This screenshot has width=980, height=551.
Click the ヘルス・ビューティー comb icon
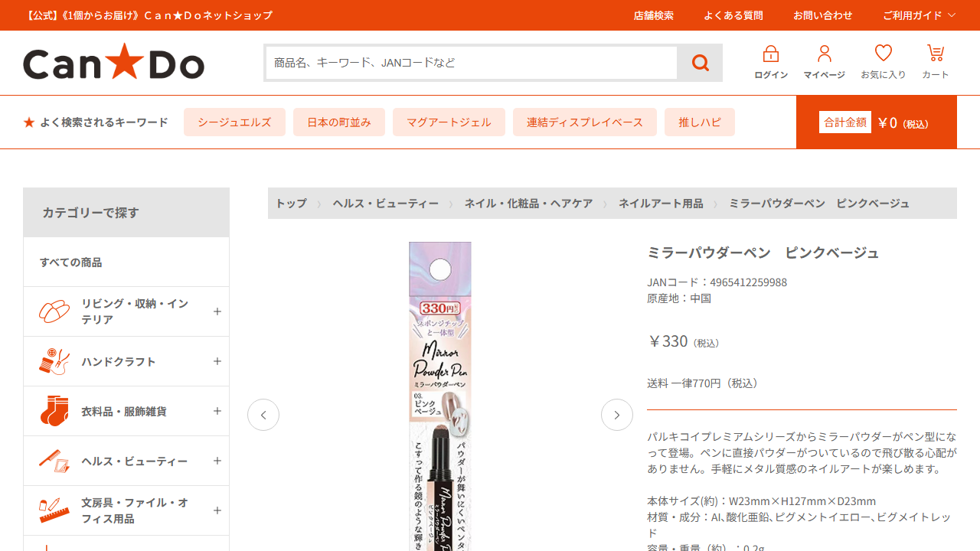coord(54,461)
